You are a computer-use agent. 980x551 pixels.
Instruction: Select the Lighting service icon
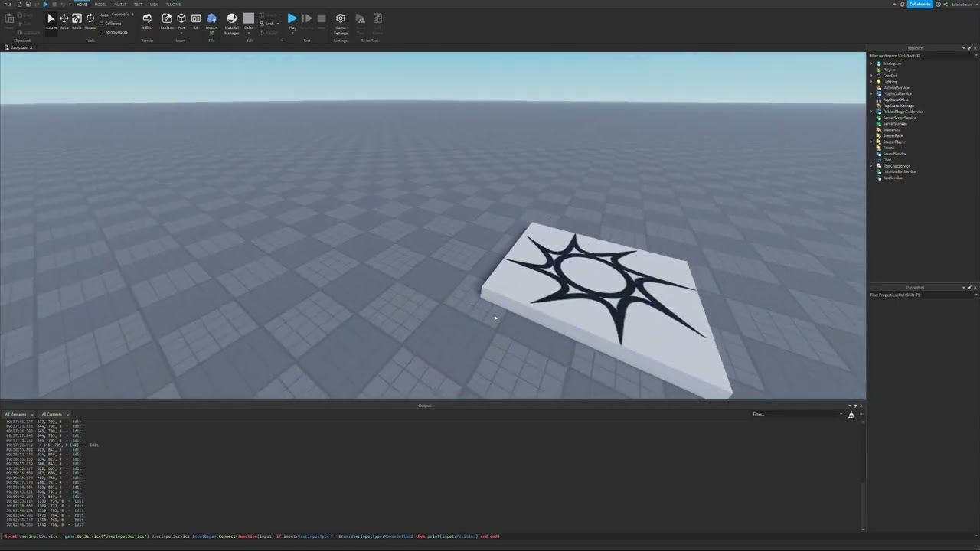pos(878,82)
